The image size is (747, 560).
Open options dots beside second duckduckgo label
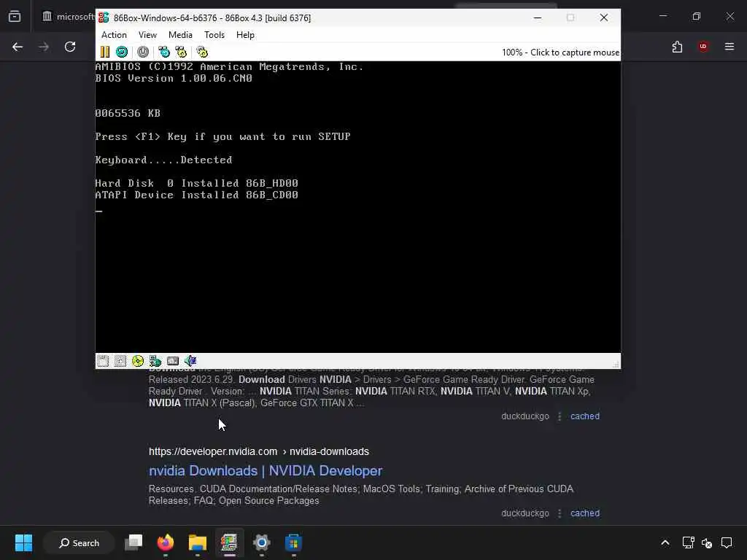pyautogui.click(x=560, y=513)
